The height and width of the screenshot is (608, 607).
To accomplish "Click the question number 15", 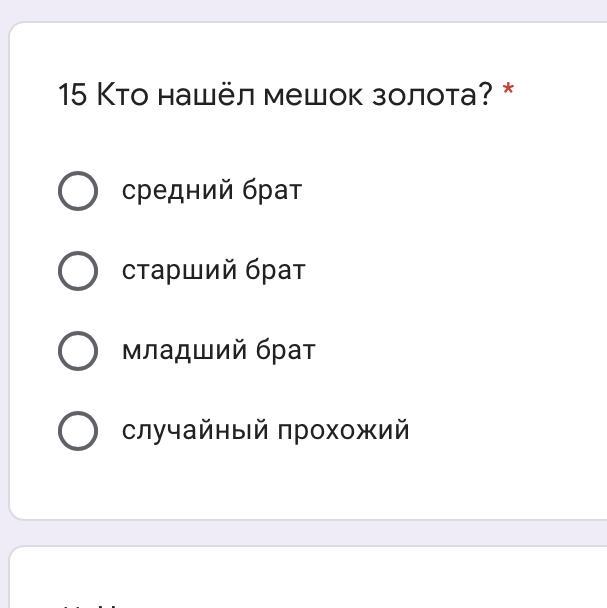I will click(x=72, y=95).
